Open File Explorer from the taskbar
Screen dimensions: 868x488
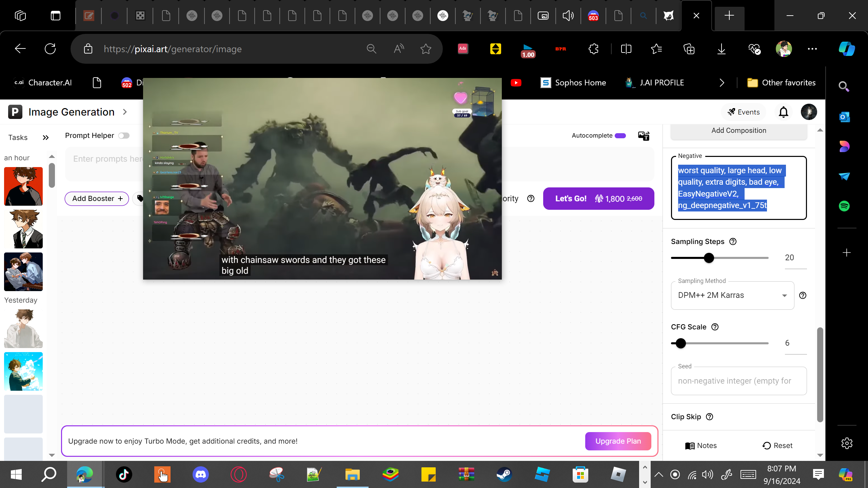point(352,474)
